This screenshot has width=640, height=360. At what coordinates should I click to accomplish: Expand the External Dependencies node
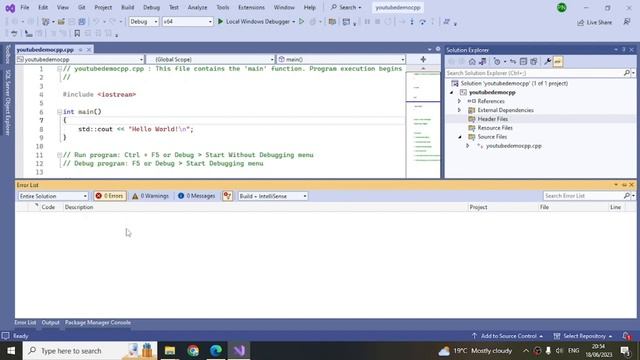[x=459, y=110]
